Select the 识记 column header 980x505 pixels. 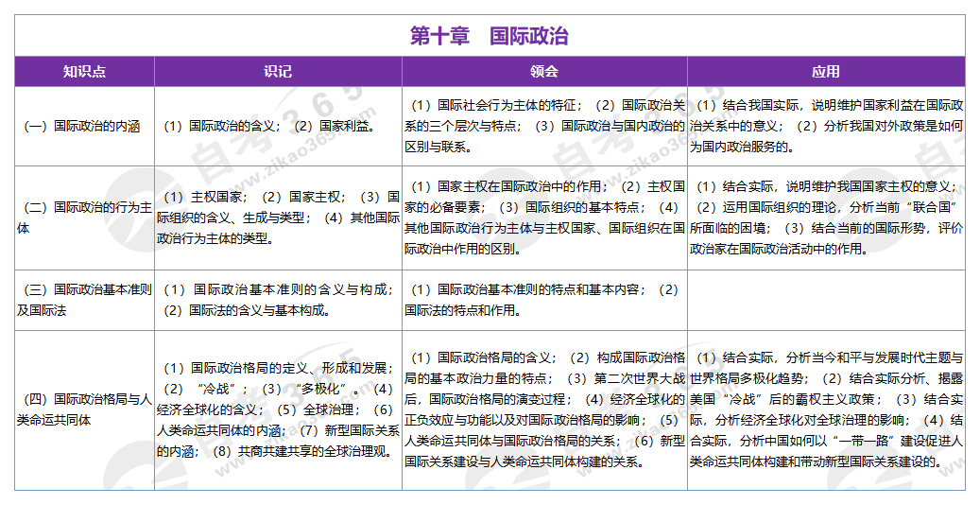click(278, 72)
